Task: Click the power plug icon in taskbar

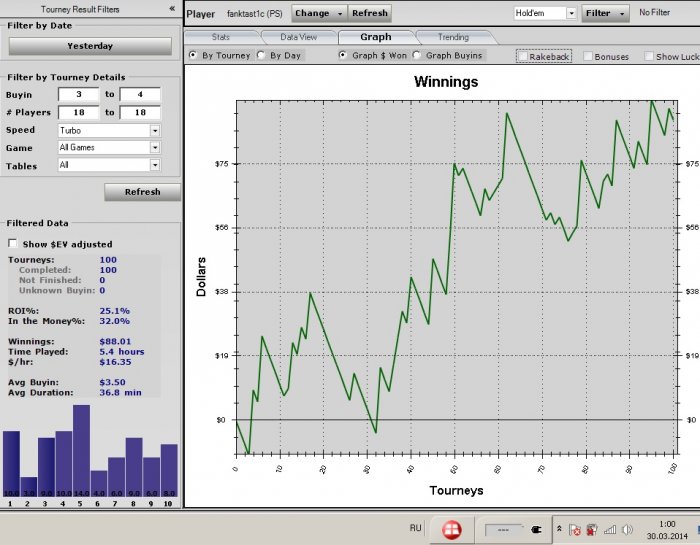Action: coord(536,529)
